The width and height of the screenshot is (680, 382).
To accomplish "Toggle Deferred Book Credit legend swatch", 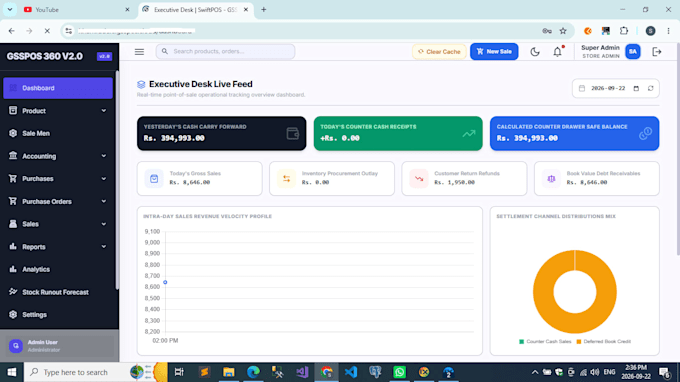I will coord(579,342).
